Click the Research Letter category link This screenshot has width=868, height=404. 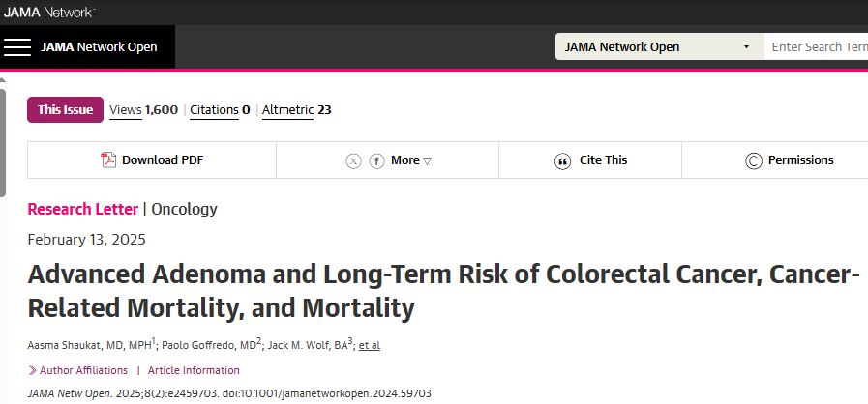point(82,209)
